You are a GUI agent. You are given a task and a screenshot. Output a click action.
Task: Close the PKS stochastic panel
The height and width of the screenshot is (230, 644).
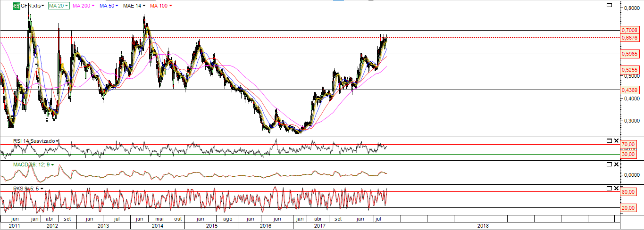click(616, 188)
